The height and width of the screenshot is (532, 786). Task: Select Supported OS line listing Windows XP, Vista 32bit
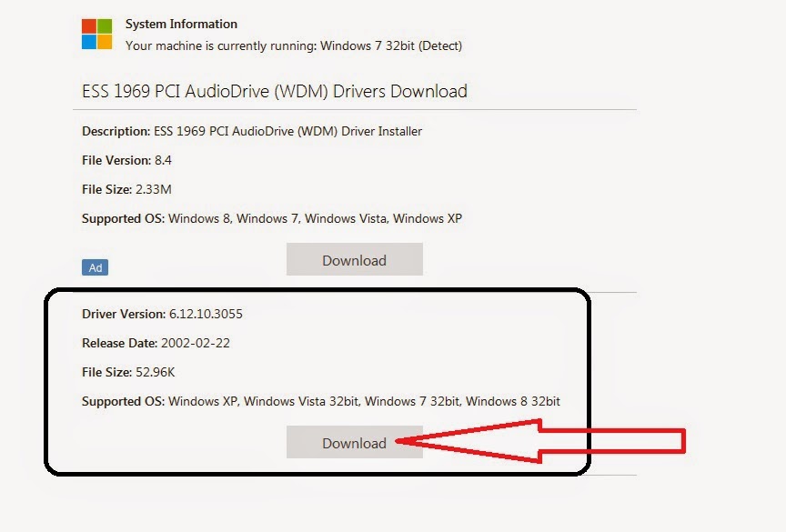[321, 401]
